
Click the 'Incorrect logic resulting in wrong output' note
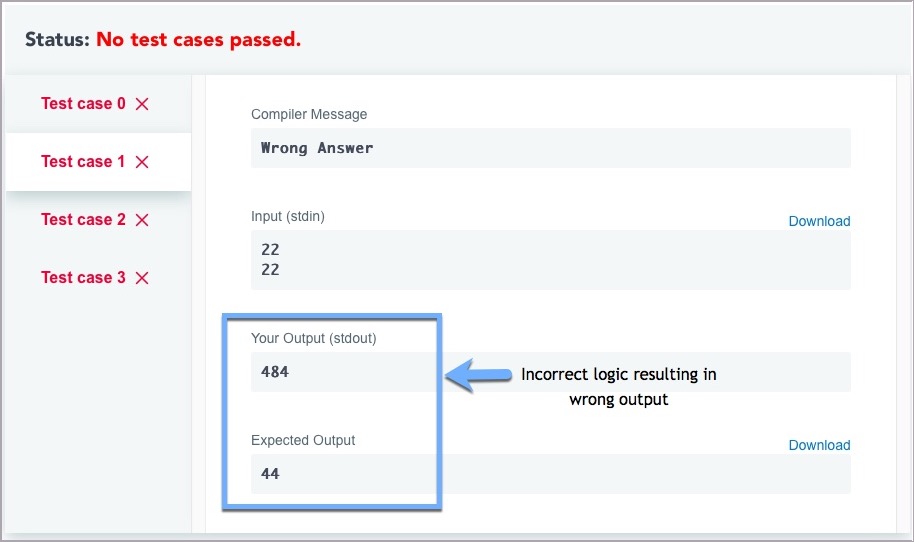(619, 387)
